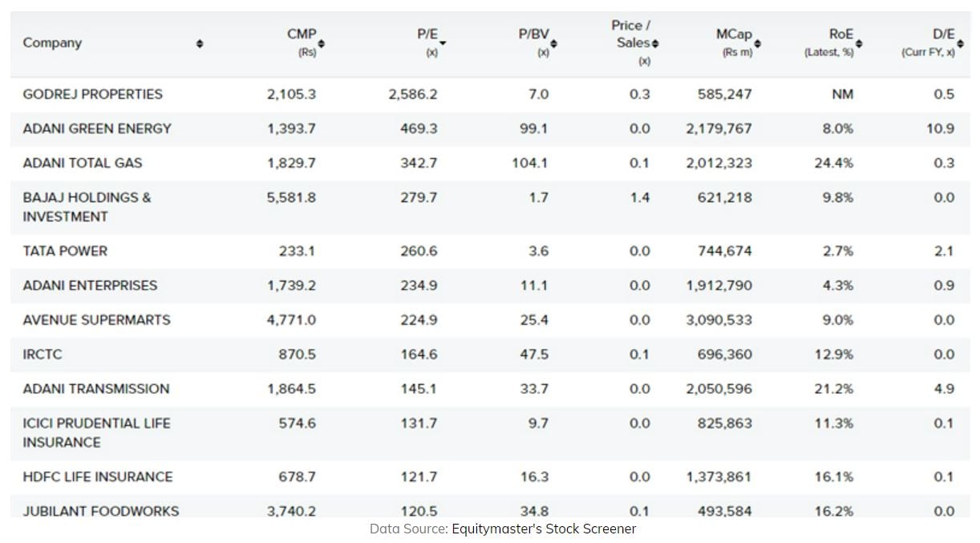
Task: Open HDFC Life Insurance company entry
Action: tap(98, 476)
